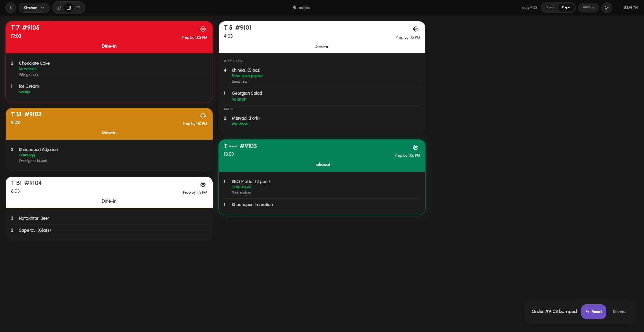Click the 'Allergy: nuts' note
The width and height of the screenshot is (644, 332).
[29, 75]
